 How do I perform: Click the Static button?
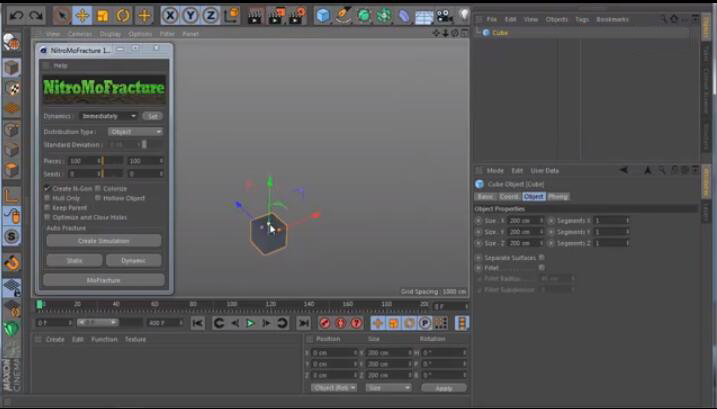[74, 260]
